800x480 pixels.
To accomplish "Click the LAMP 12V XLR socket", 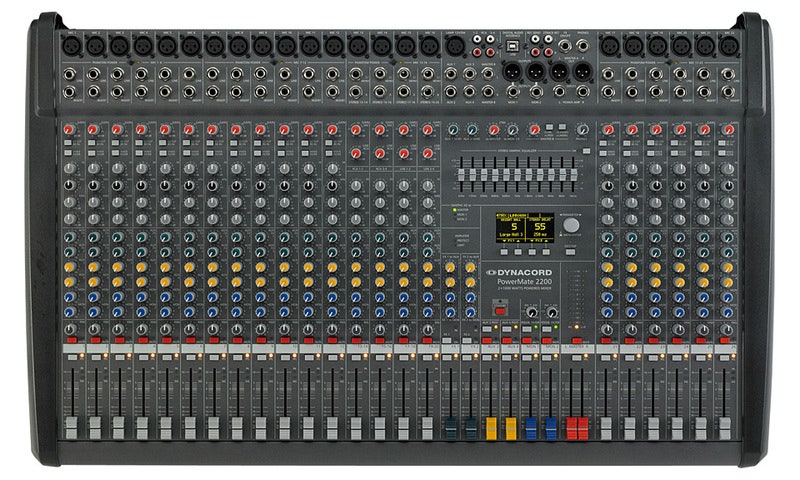I will (455, 46).
